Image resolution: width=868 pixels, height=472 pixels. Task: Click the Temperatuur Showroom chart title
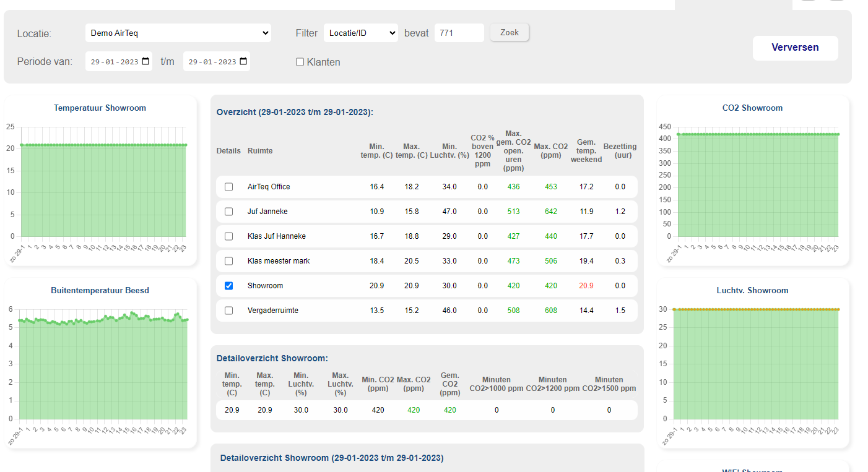click(100, 108)
